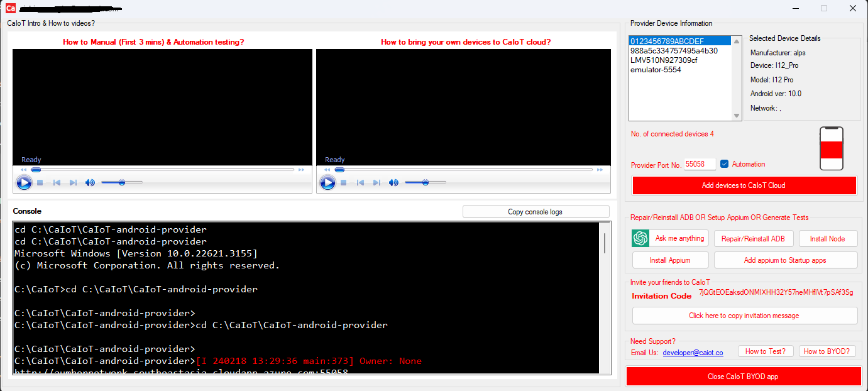Mute the "How to Manual" video player
Viewport: 868px width, 391px height.
click(x=90, y=183)
